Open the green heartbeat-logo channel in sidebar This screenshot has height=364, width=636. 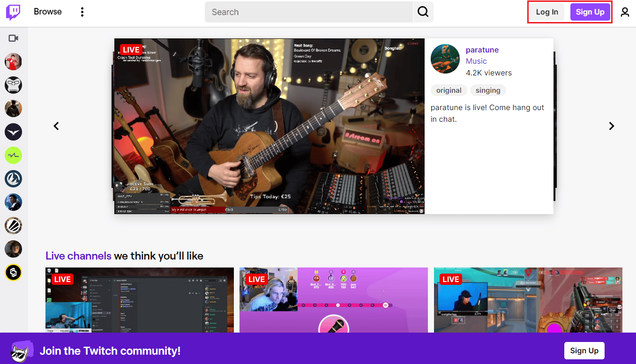[x=13, y=155]
